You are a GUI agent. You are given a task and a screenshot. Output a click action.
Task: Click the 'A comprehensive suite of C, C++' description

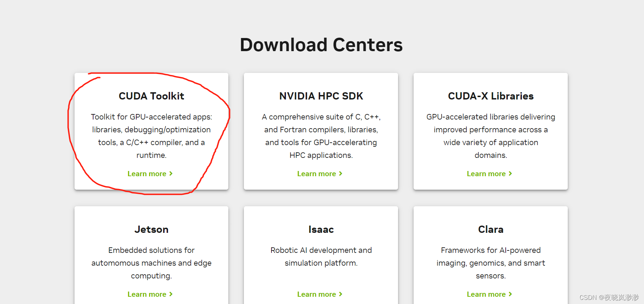(321, 136)
